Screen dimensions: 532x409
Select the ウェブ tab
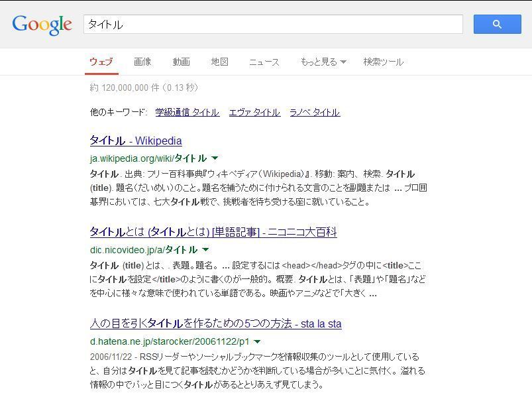point(101,62)
